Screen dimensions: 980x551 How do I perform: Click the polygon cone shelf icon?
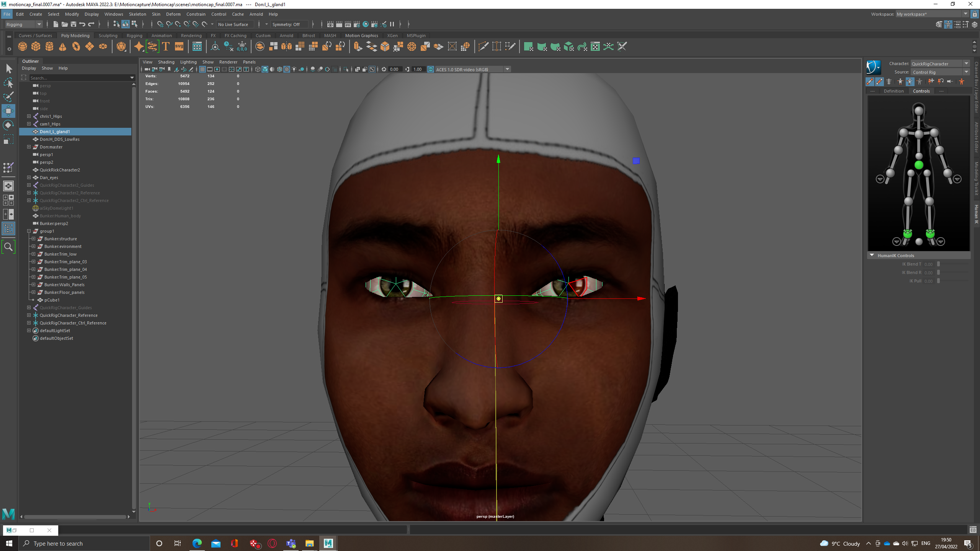tap(63, 47)
